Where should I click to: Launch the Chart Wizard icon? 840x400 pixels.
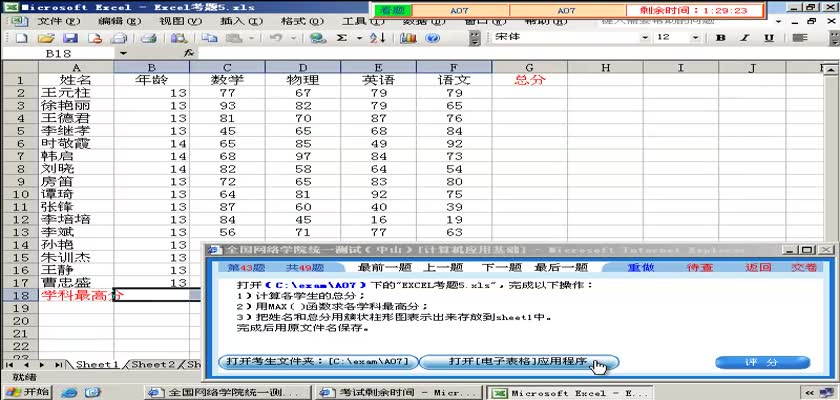(x=408, y=38)
